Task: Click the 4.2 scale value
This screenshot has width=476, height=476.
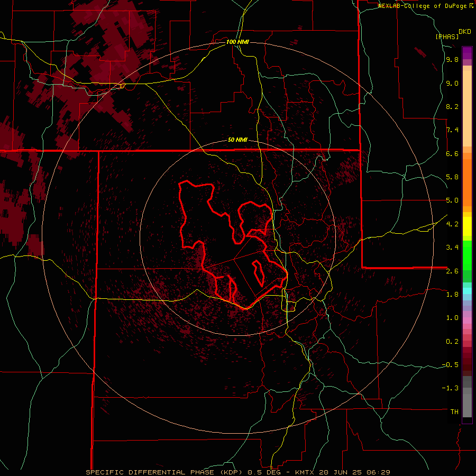Action: click(x=452, y=224)
